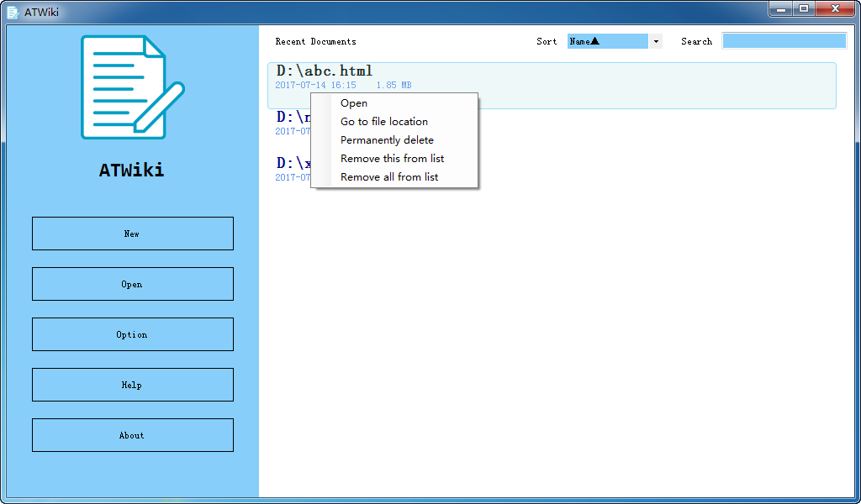Choose Permanently delete menu entry
Screen dimensions: 861x504
pos(394,139)
